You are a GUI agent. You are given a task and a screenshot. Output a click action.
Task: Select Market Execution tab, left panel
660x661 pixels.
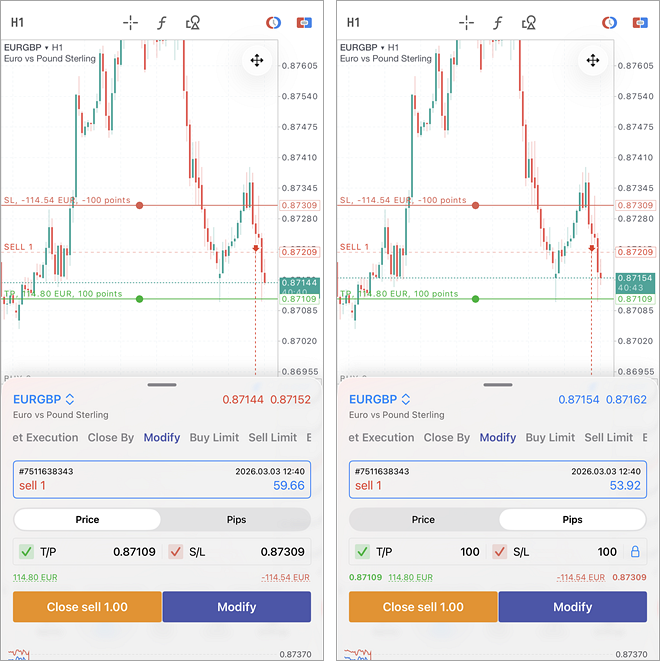[x=45, y=438]
